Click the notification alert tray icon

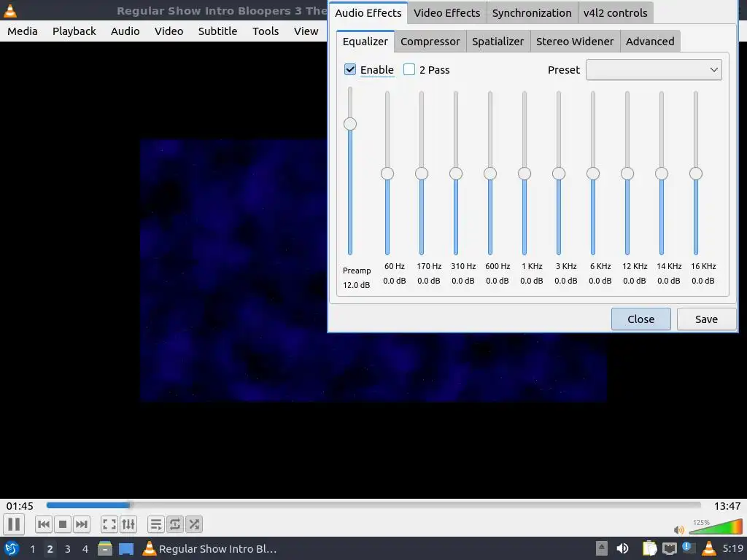(x=688, y=548)
